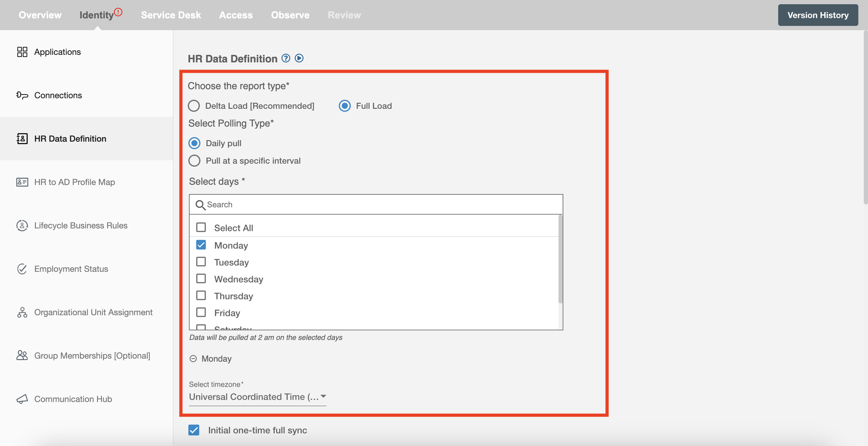Switch to the Overview tab

pos(40,15)
